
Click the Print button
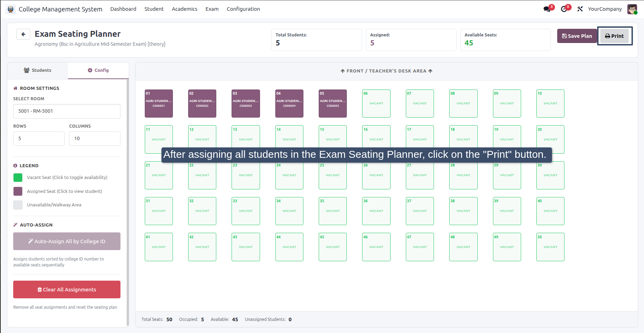click(x=614, y=36)
